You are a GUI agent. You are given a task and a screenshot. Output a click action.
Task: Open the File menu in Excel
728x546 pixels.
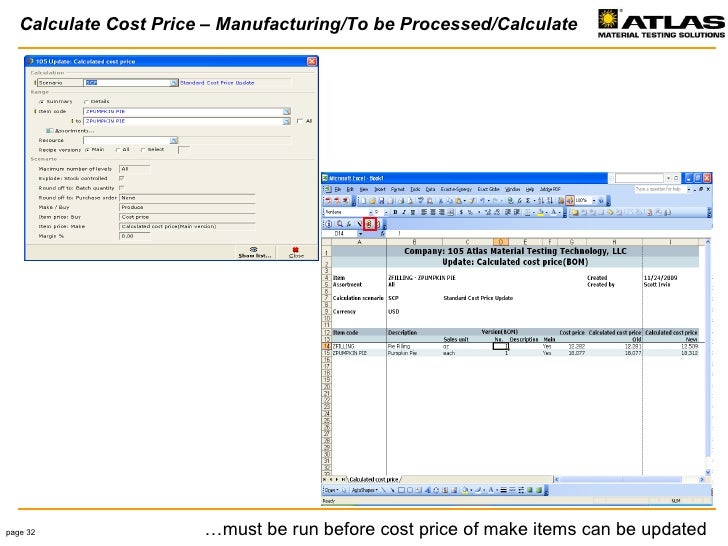pyautogui.click(x=338, y=189)
